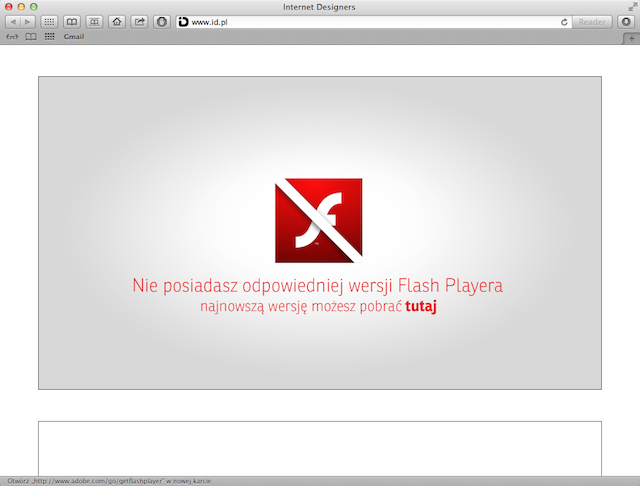The width and height of the screenshot is (640, 486).
Task: Open the Gmail bookmark
Action: 74,37
